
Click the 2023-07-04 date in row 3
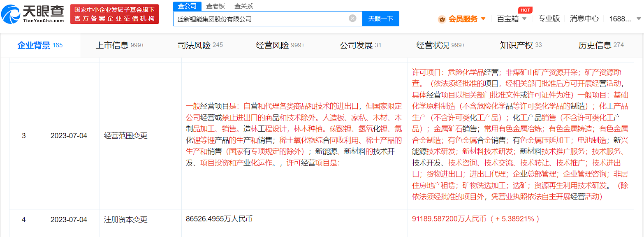point(69,135)
